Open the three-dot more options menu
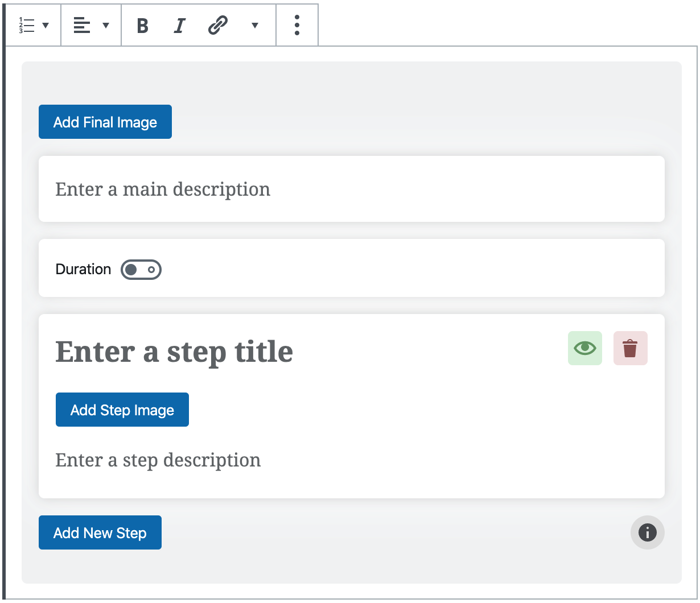Image resolution: width=700 pixels, height=603 pixels. coord(297,25)
